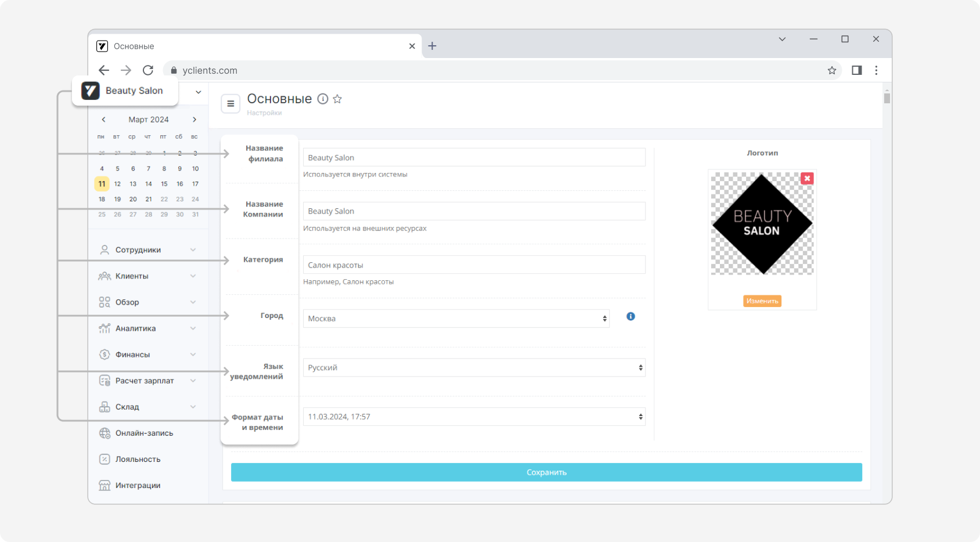Bookmark this page with browser star
Screen dimensions: 980x542
tap(832, 70)
